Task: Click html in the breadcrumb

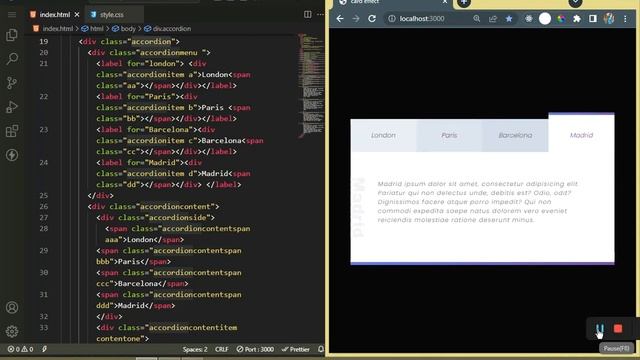Action: [97, 29]
